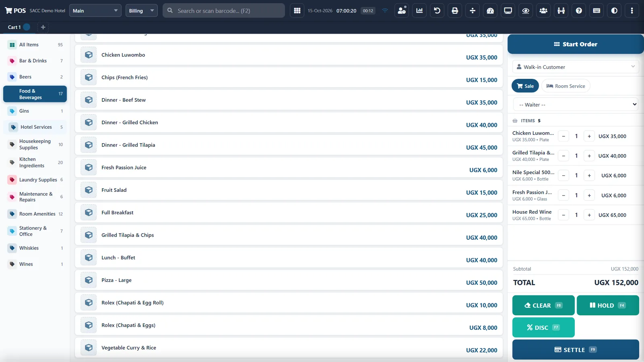Toggle the eye visibility icon in toolbar
This screenshot has width=644, height=362.
coord(526,11)
